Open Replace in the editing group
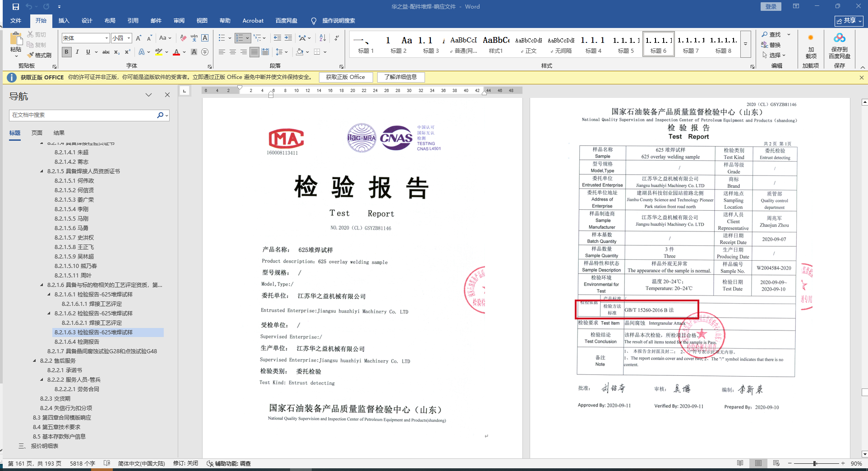Screen dimensions: 868x471 click(771, 45)
